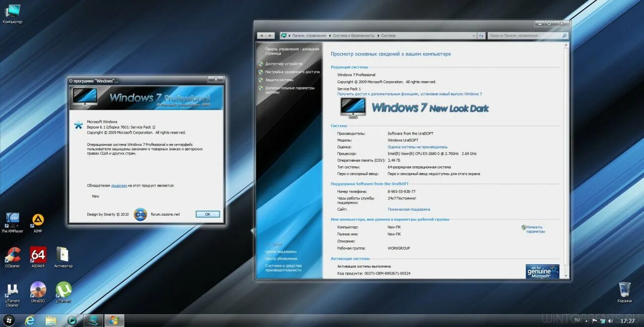Launch Internet Explorer from taskbar

point(30,320)
